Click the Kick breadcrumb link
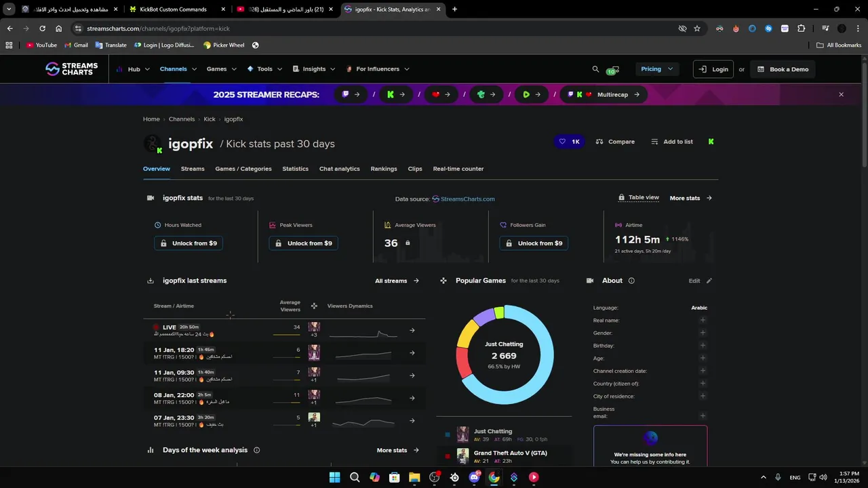868x488 pixels. pyautogui.click(x=210, y=119)
